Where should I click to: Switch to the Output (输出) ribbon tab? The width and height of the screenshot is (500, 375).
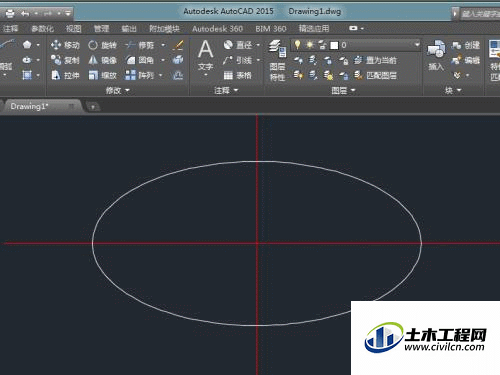tap(129, 29)
